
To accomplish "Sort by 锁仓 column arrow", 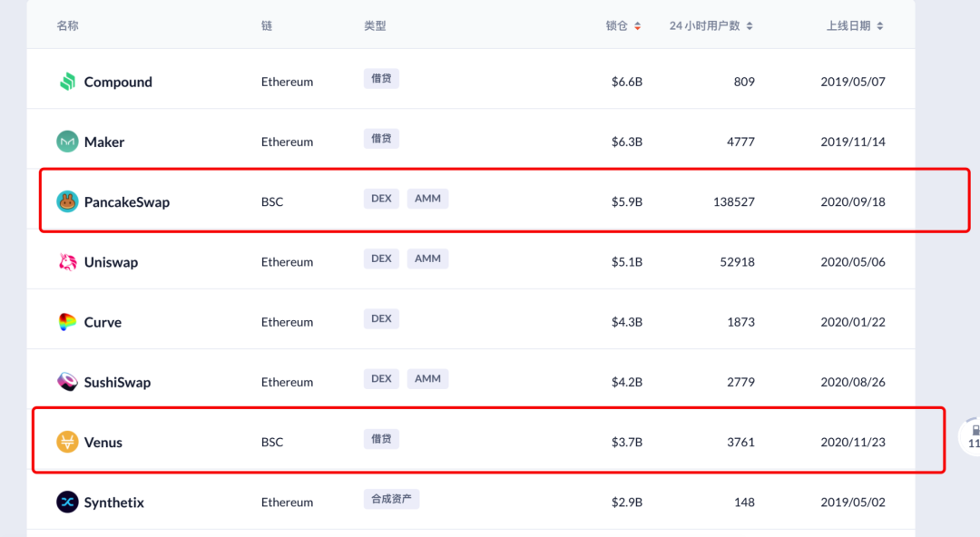I will point(637,26).
